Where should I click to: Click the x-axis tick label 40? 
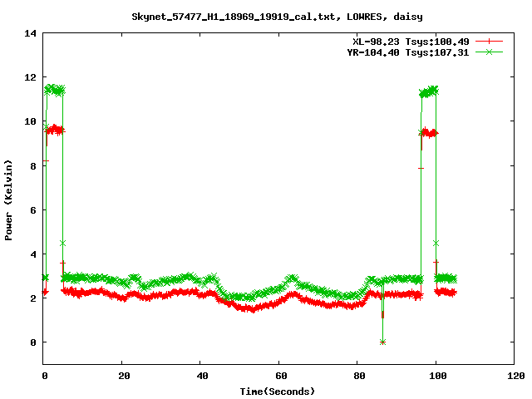pyautogui.click(x=203, y=376)
